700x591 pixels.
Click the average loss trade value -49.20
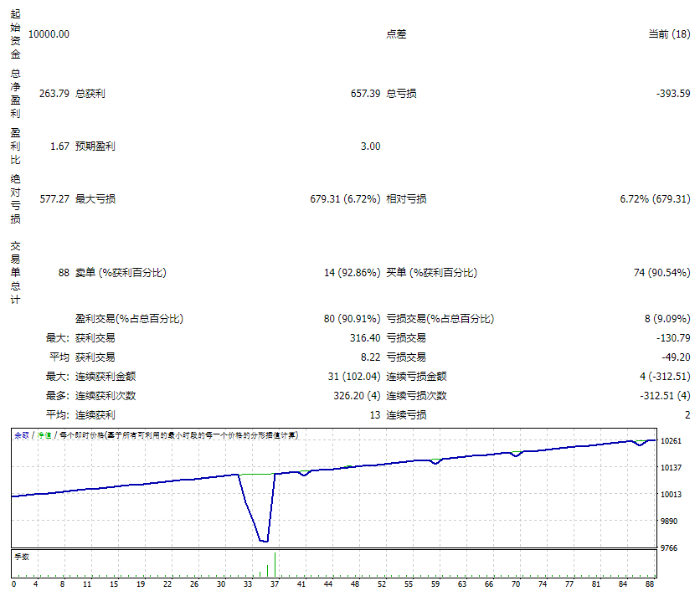(676, 357)
